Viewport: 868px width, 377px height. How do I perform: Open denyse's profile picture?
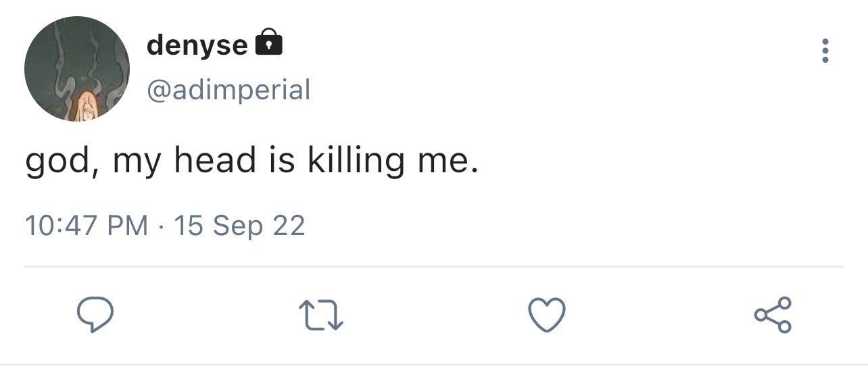pos(77,69)
